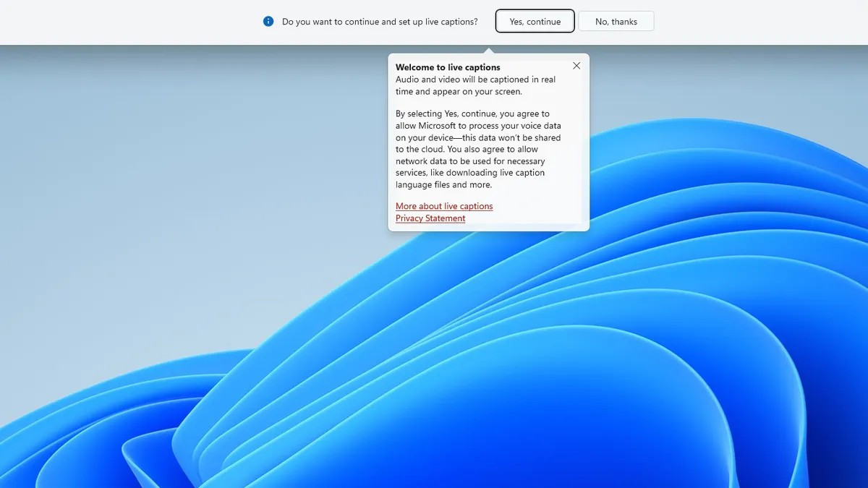The width and height of the screenshot is (868, 488).
Task: Open the More about live captions link
Action: point(444,206)
